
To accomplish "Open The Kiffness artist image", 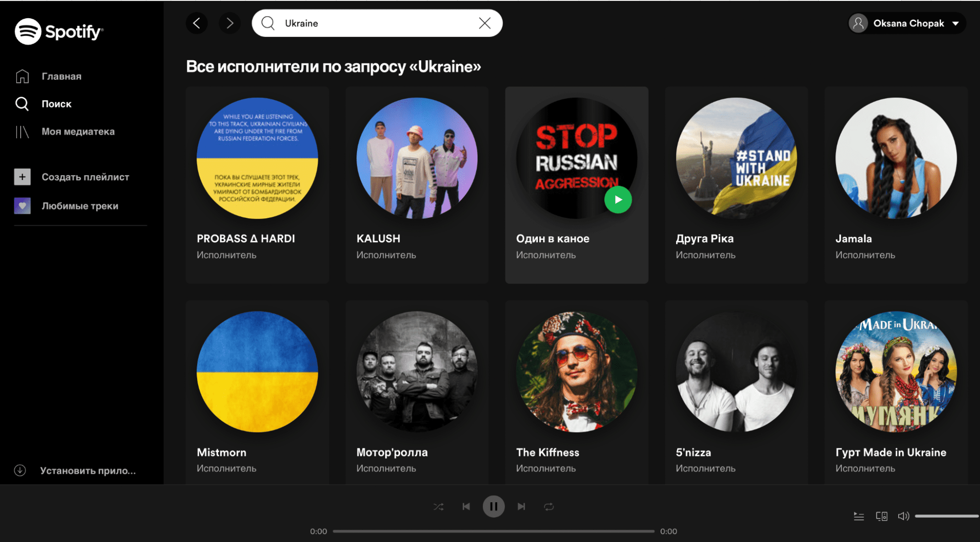I will (x=577, y=372).
